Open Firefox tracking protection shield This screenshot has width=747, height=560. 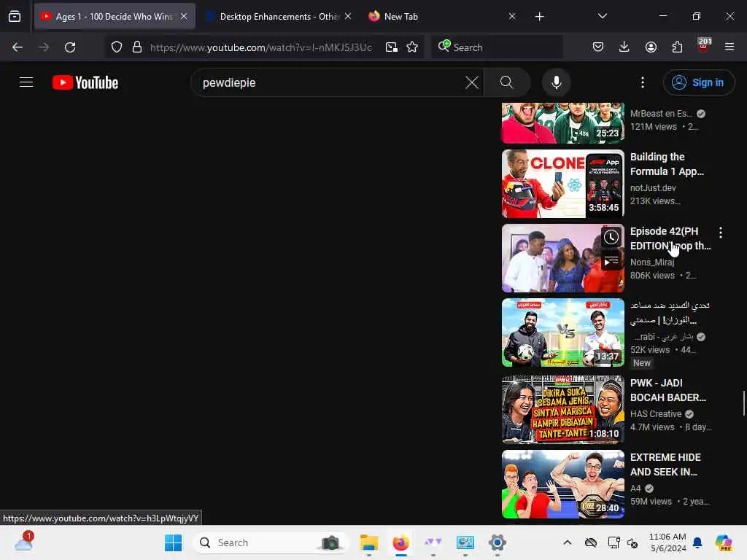click(117, 47)
